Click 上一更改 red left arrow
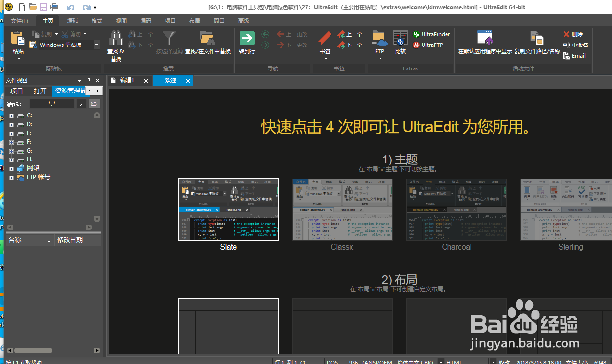This screenshot has height=364, width=612. point(292,34)
